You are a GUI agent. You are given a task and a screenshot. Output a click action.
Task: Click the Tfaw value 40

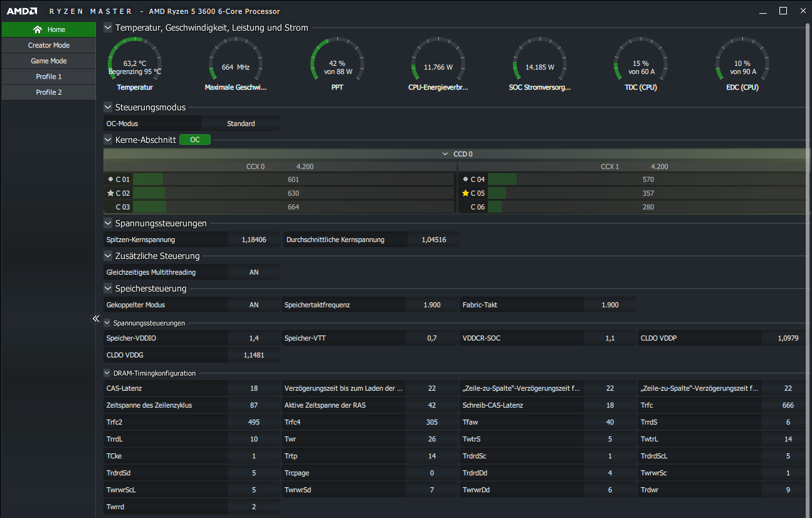click(x=610, y=422)
